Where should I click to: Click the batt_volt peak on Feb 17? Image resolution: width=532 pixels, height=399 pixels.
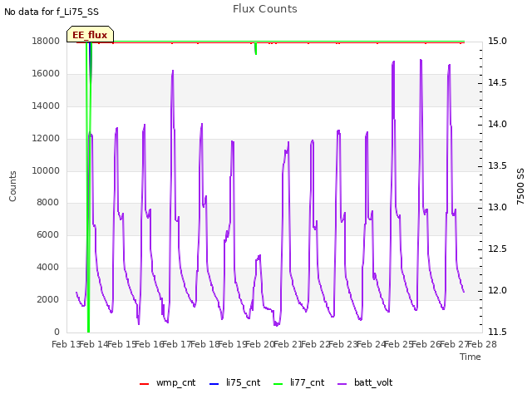(173, 71)
